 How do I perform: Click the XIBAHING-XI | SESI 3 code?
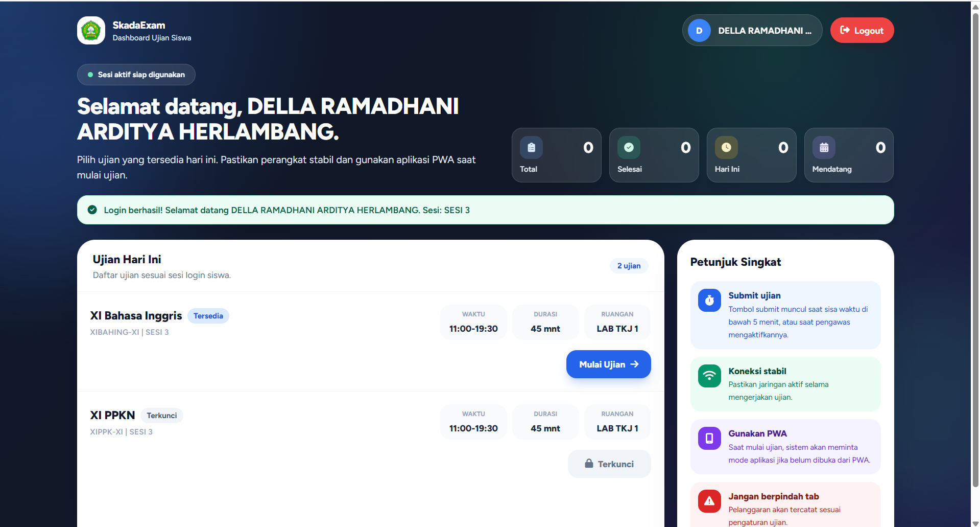click(x=130, y=332)
